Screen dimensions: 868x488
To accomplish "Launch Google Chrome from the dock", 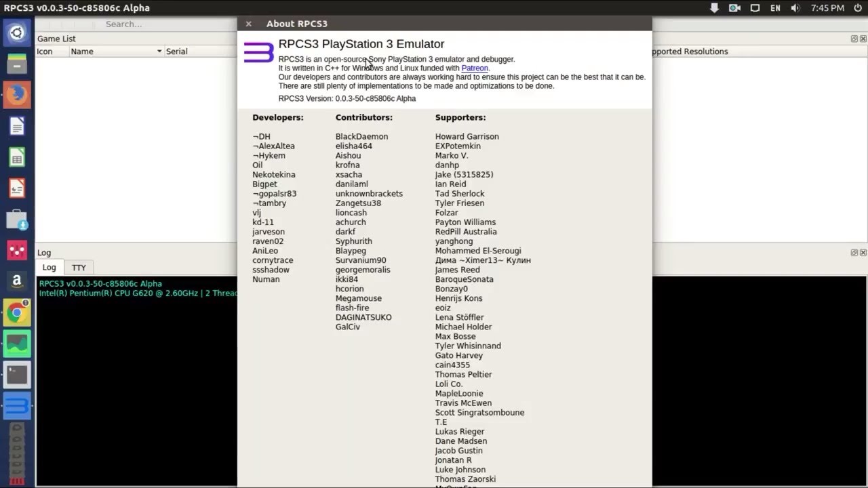I will (17, 312).
